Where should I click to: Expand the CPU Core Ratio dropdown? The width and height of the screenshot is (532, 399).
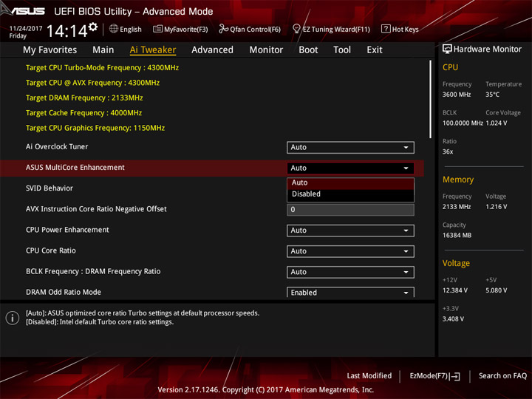pos(350,251)
